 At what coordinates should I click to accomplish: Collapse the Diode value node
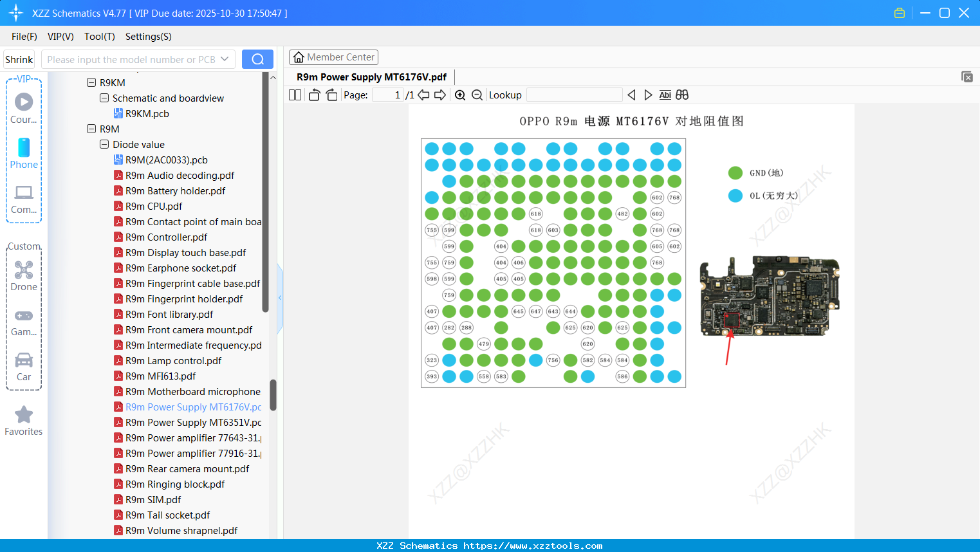point(104,144)
